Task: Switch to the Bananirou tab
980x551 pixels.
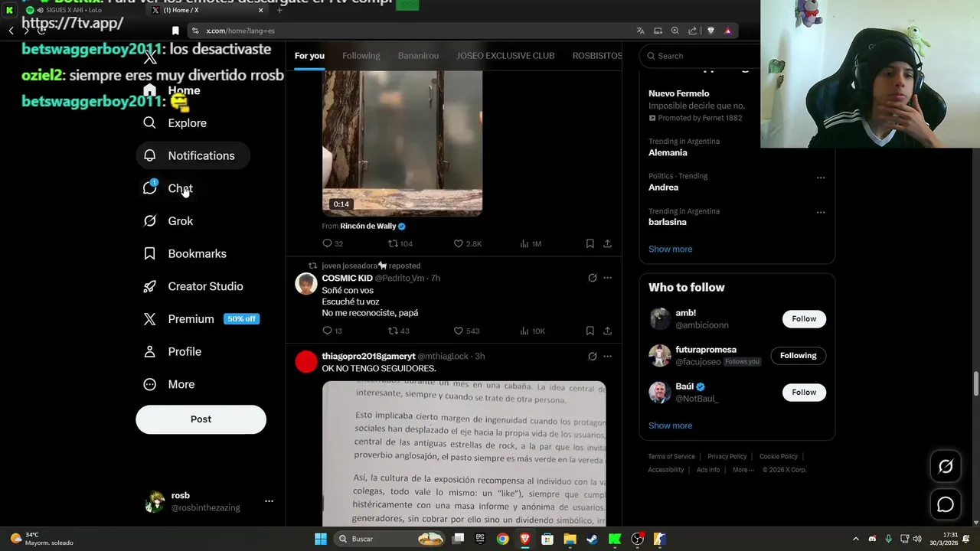Action: [418, 56]
